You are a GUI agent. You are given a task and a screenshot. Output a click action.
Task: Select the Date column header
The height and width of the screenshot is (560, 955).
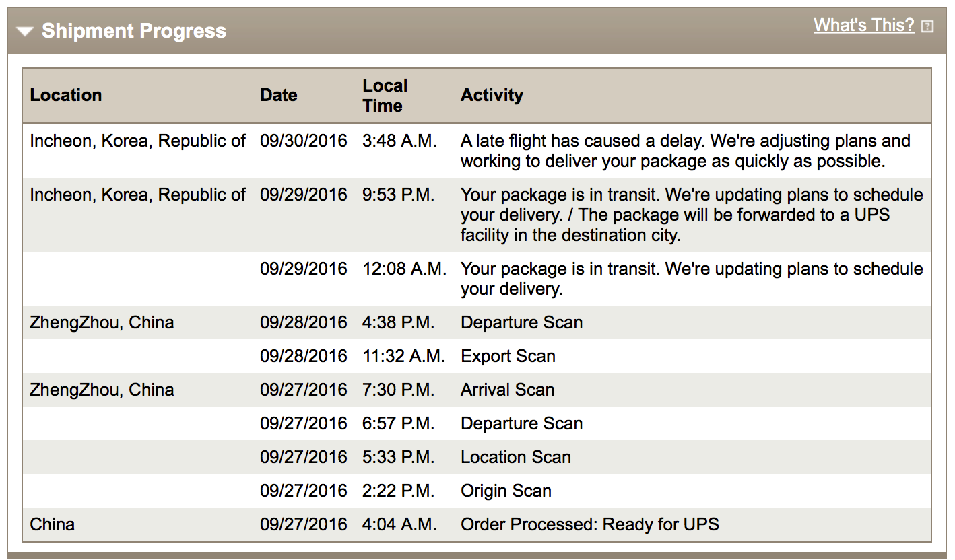[x=279, y=95]
